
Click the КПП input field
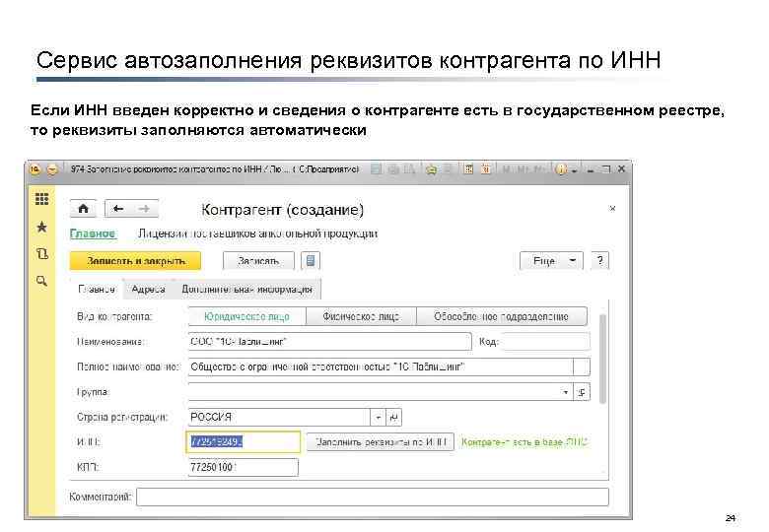tap(243, 467)
